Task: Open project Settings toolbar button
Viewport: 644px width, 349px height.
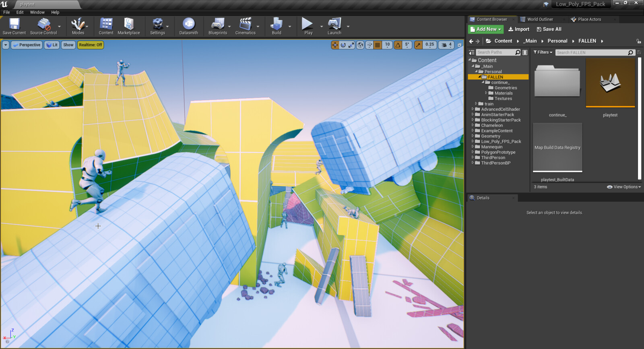Action: pos(157,27)
